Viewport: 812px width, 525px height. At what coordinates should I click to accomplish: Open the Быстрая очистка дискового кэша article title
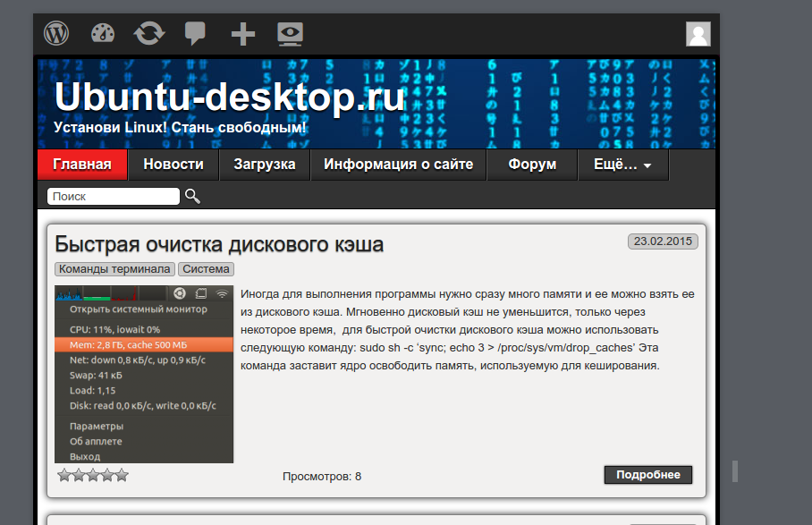219,244
